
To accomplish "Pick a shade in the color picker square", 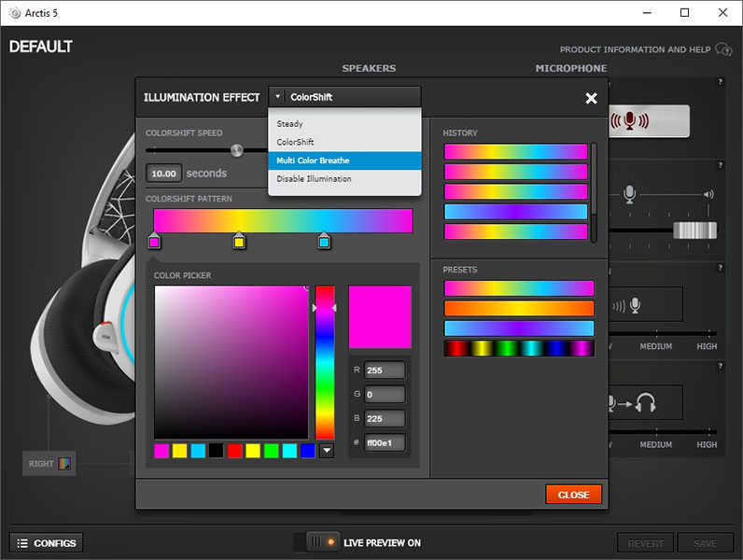I will coord(231,362).
